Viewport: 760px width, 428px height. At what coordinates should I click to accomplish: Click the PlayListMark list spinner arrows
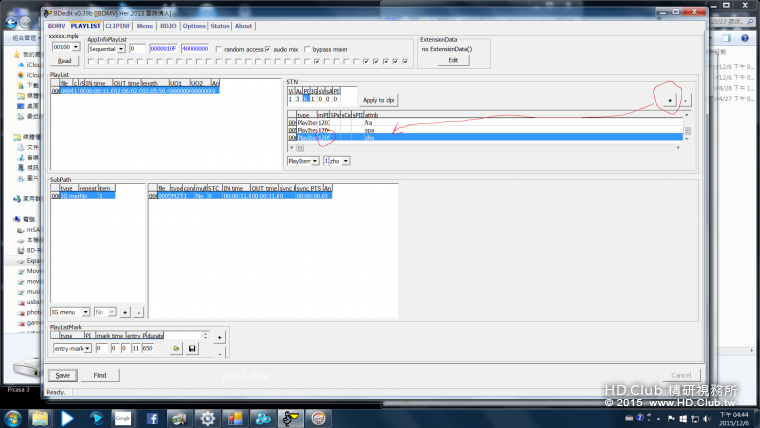[x=205, y=335]
